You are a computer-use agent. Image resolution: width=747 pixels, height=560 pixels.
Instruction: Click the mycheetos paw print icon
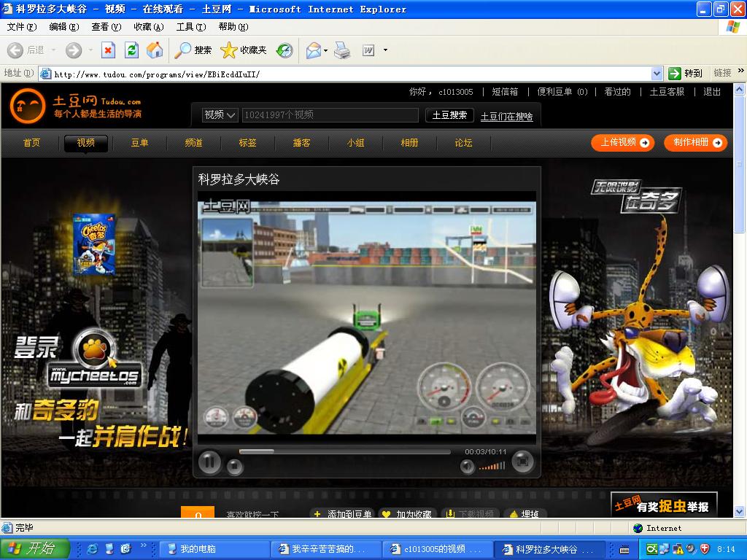(x=95, y=351)
